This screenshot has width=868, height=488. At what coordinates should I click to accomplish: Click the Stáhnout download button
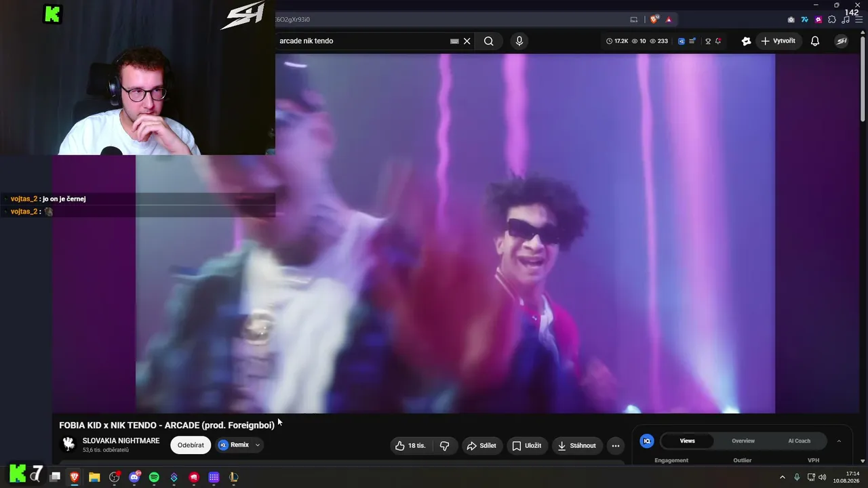tap(577, 445)
